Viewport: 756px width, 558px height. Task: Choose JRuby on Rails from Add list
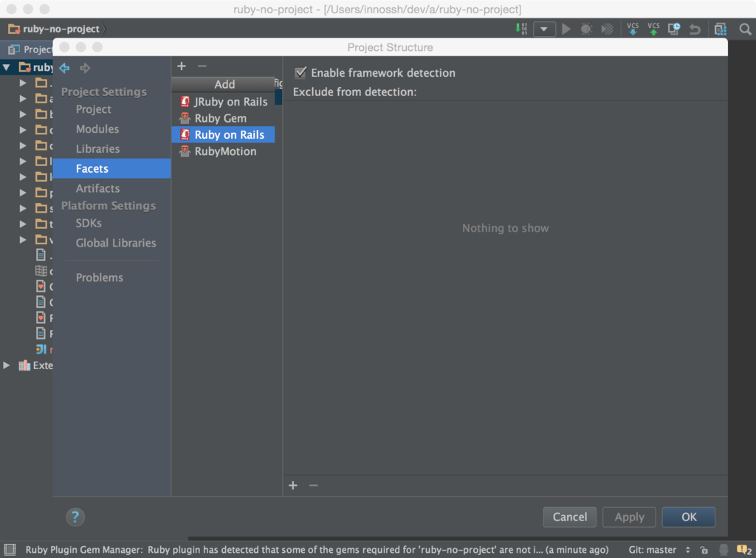pyautogui.click(x=224, y=102)
